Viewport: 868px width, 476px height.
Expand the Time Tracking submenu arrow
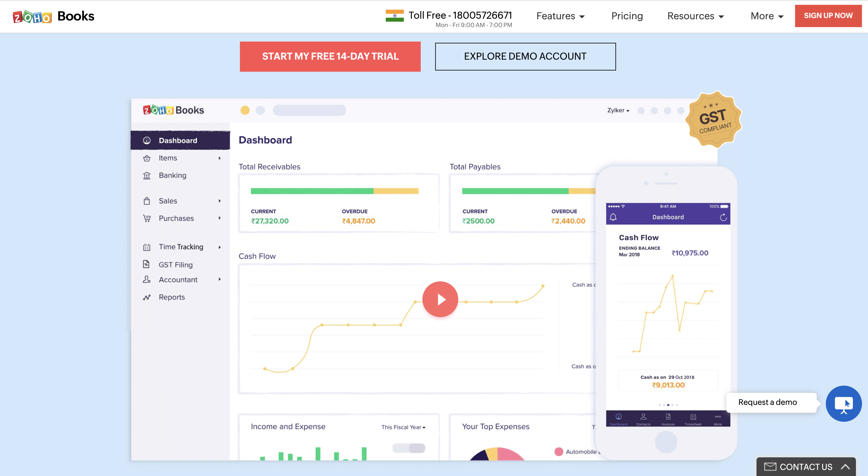[219, 247]
